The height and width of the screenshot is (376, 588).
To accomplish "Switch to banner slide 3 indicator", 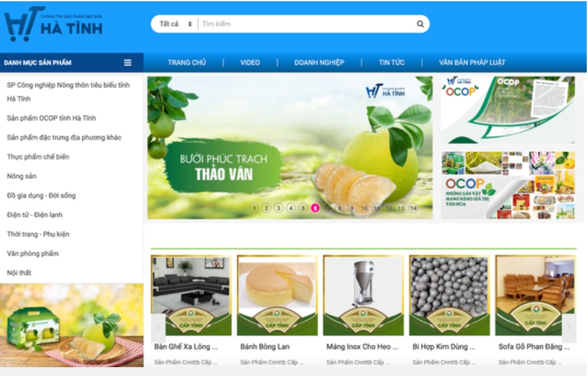I will pyautogui.click(x=279, y=208).
